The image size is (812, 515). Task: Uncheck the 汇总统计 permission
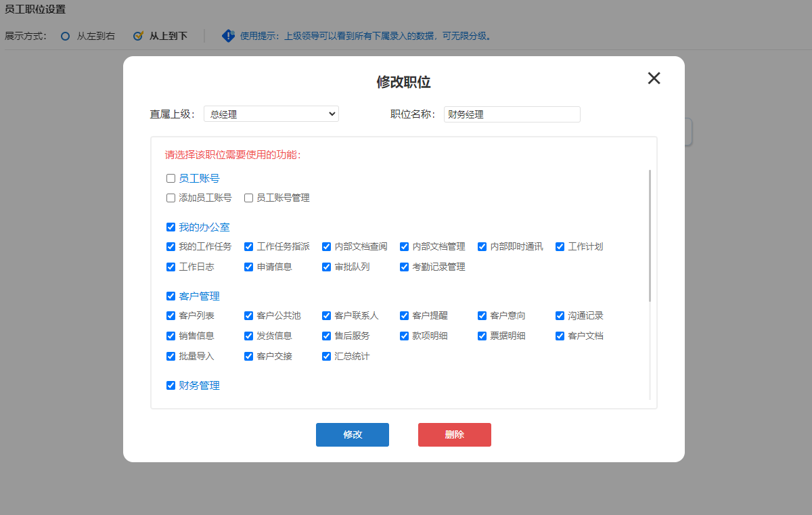coord(327,357)
